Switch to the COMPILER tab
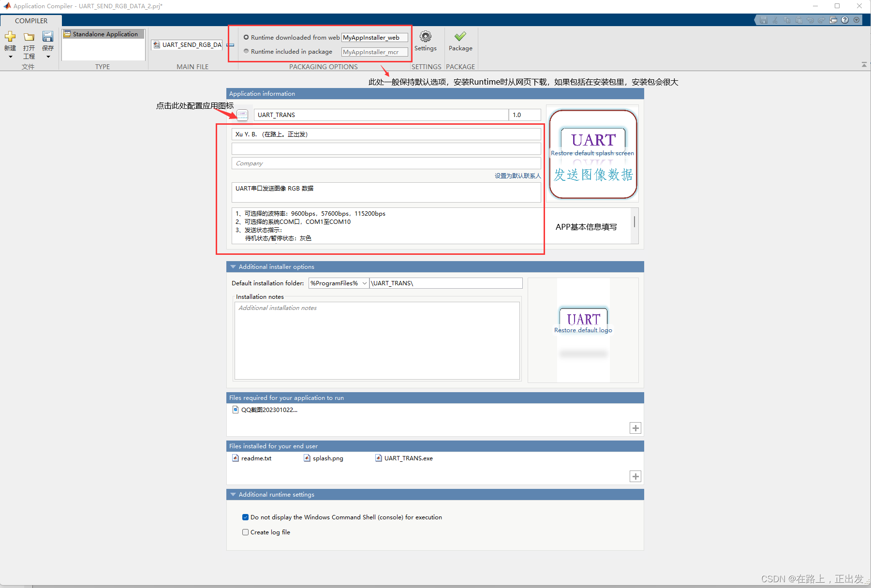Viewport: 871px width, 588px height. (x=31, y=21)
